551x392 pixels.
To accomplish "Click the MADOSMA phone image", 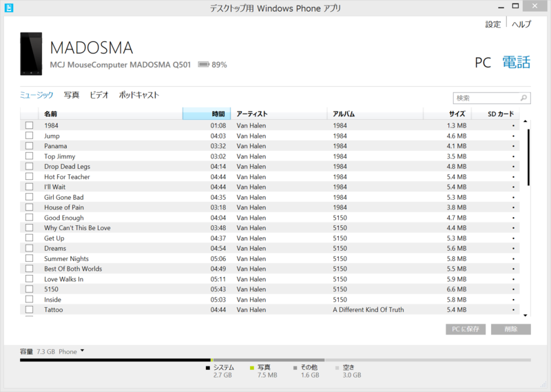I will point(31,54).
